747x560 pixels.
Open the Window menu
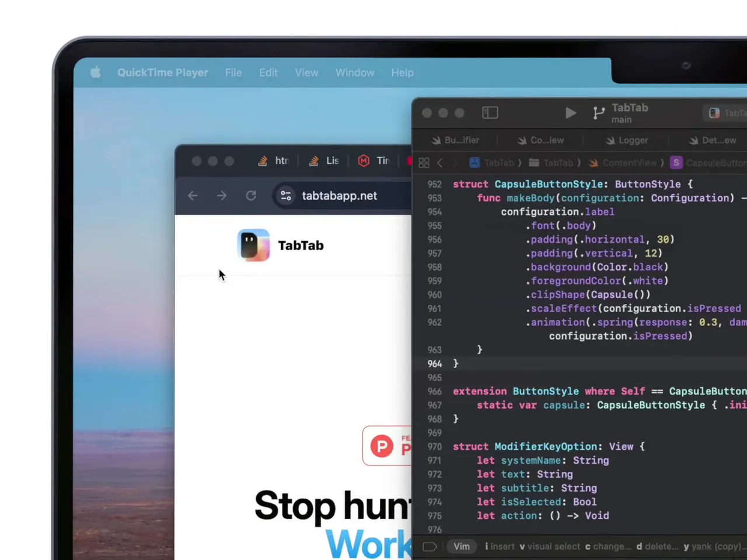355,72
